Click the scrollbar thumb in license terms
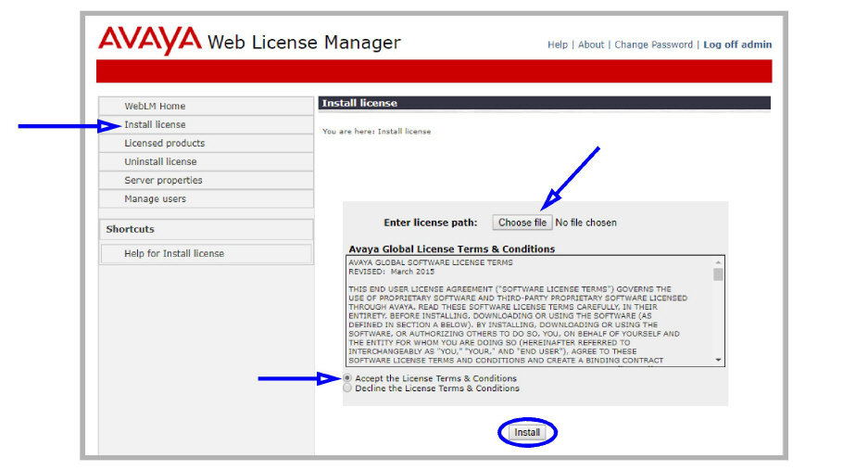Screen dimensions: 868x471 pyautogui.click(x=718, y=274)
